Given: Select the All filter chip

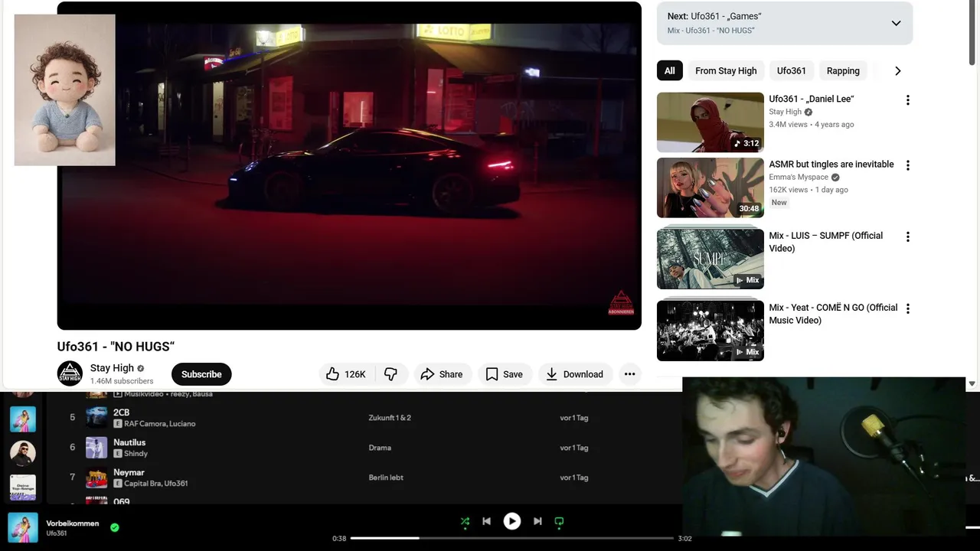Looking at the screenshot, I should (x=669, y=70).
